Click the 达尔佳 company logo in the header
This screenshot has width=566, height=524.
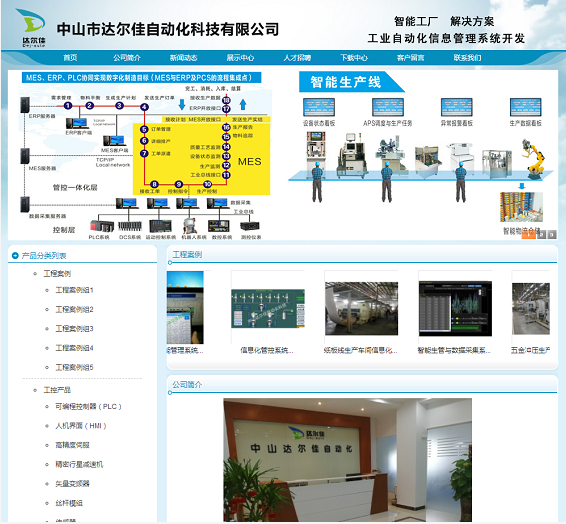tap(31, 28)
